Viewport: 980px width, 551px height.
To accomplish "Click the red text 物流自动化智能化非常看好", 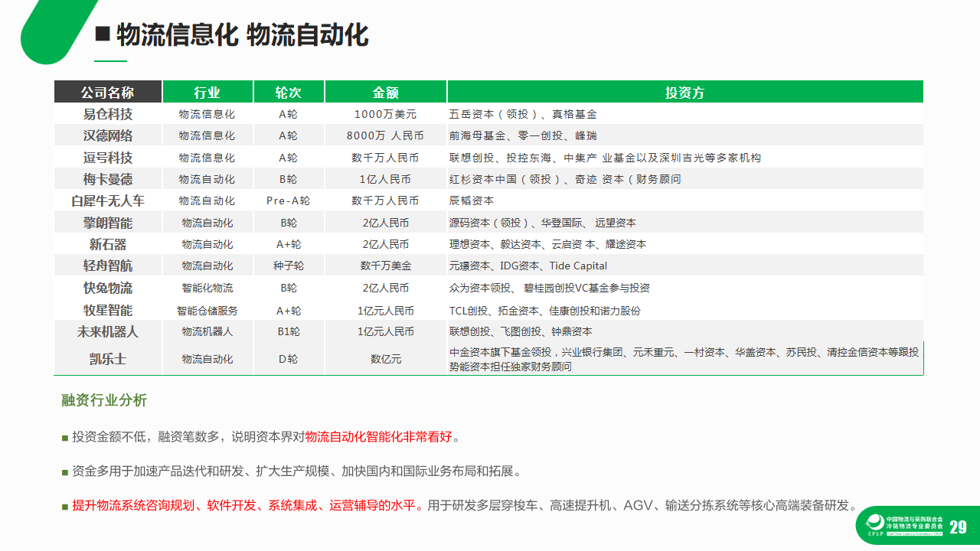I will (x=379, y=438).
